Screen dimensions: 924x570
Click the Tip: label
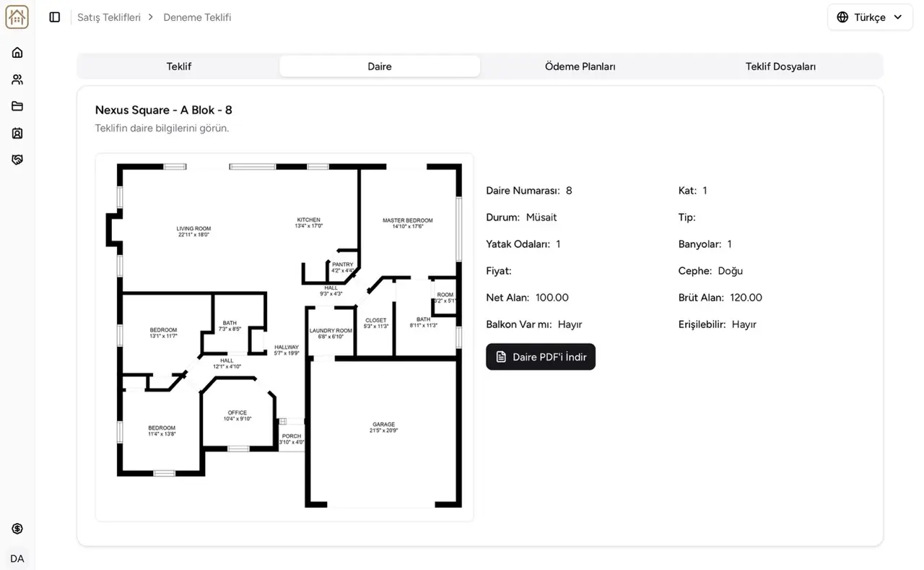(x=687, y=217)
